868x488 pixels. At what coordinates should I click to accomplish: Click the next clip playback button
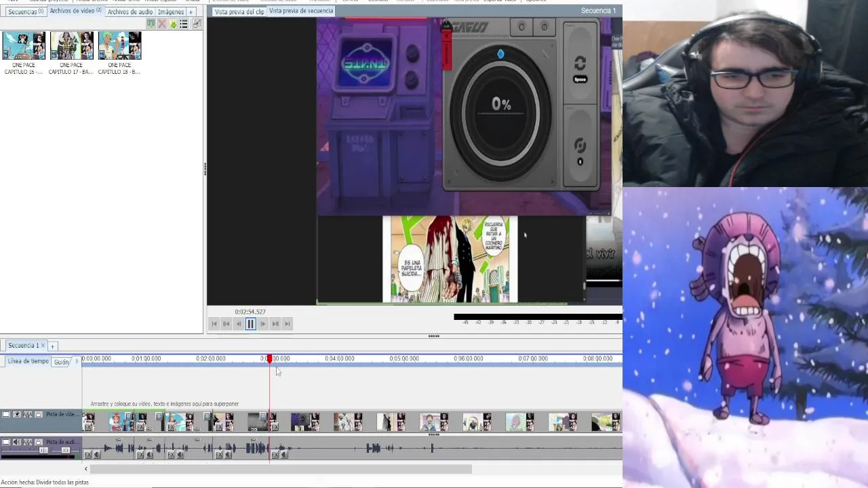(275, 324)
